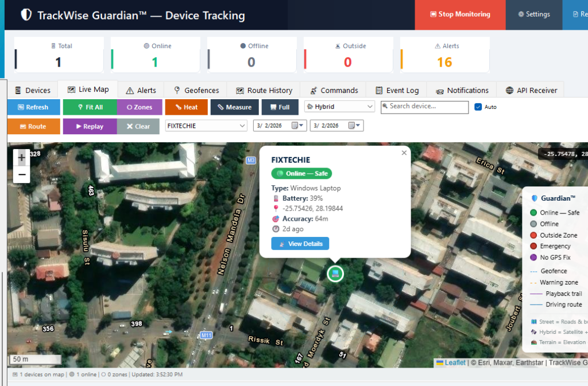
Task: Open the Route History tab
Action: coord(264,90)
